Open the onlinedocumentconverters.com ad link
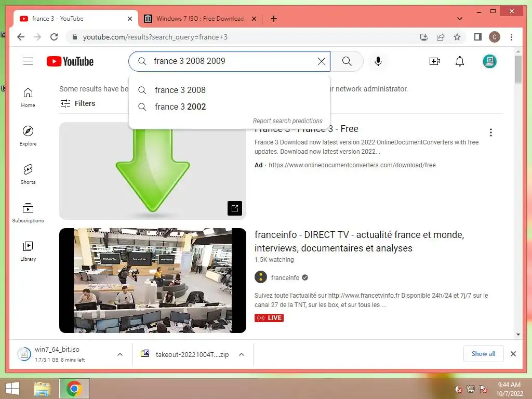The image size is (532, 399). coord(352,165)
